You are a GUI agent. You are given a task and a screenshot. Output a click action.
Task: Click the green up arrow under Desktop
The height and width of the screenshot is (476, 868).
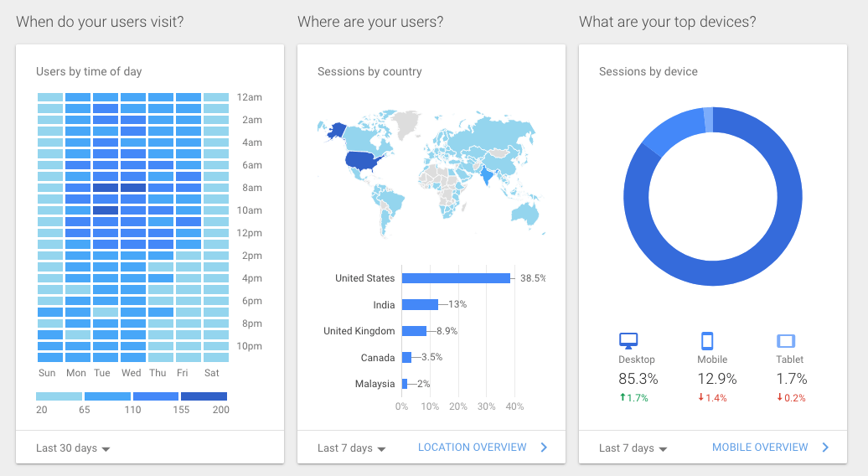[623, 398]
